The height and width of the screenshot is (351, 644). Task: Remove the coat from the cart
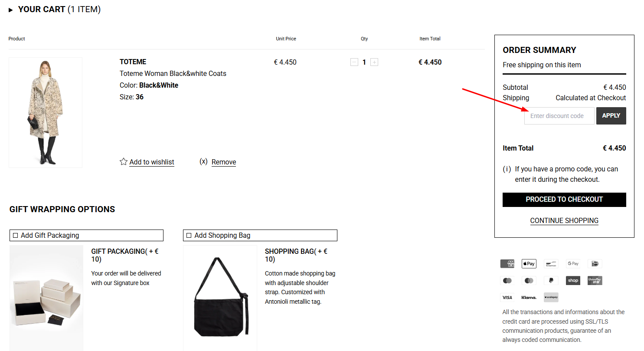tap(223, 162)
